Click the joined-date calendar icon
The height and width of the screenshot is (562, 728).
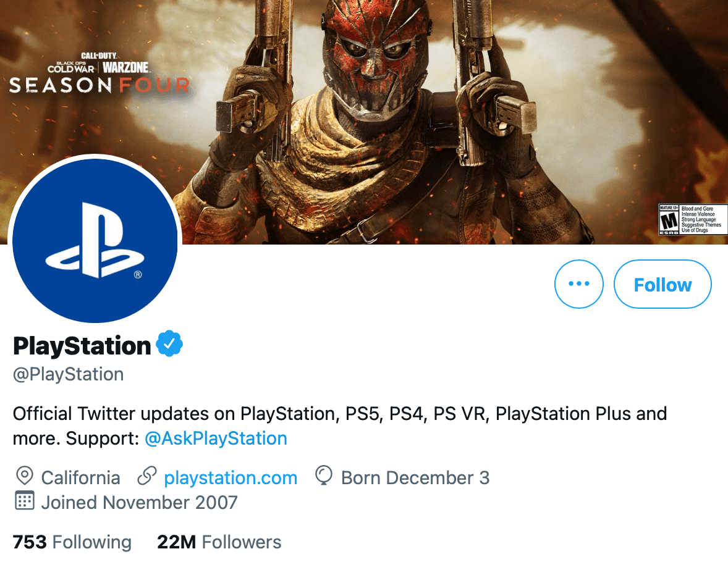click(x=24, y=501)
